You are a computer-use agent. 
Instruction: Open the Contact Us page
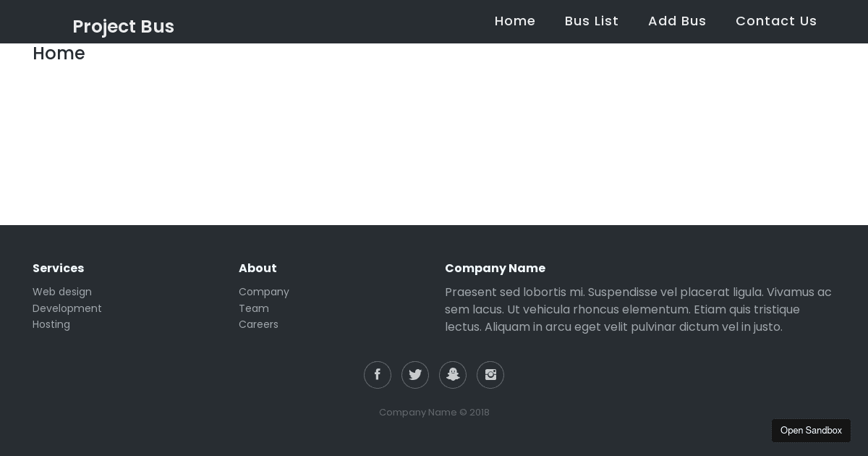[x=776, y=21]
